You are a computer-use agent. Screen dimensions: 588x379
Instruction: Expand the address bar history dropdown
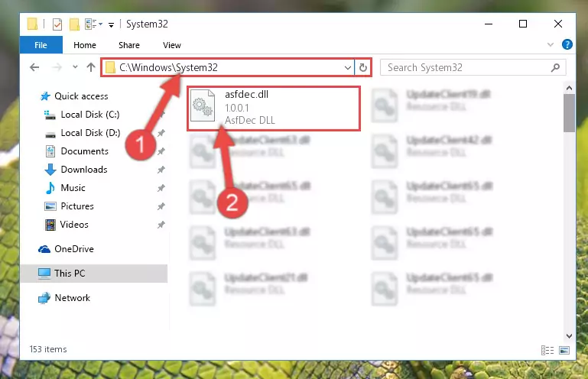348,68
